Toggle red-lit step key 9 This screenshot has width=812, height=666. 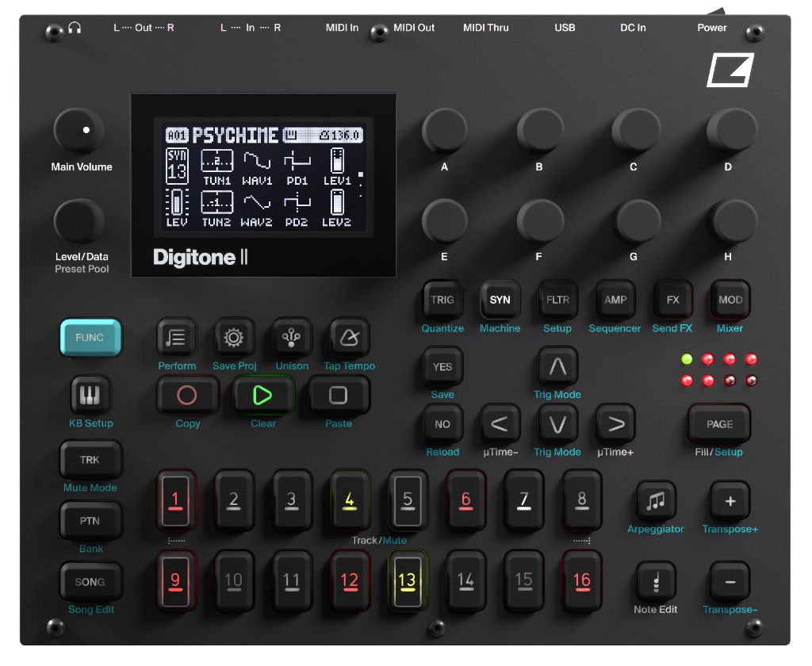pos(175,580)
